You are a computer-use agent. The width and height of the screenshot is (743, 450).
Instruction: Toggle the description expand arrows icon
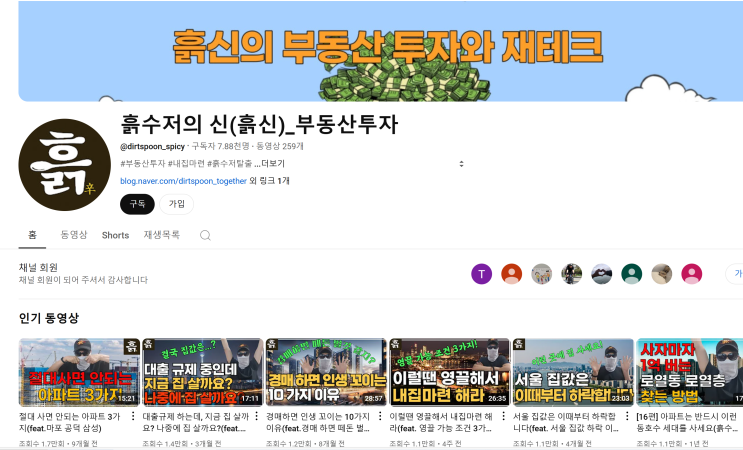[x=462, y=164]
